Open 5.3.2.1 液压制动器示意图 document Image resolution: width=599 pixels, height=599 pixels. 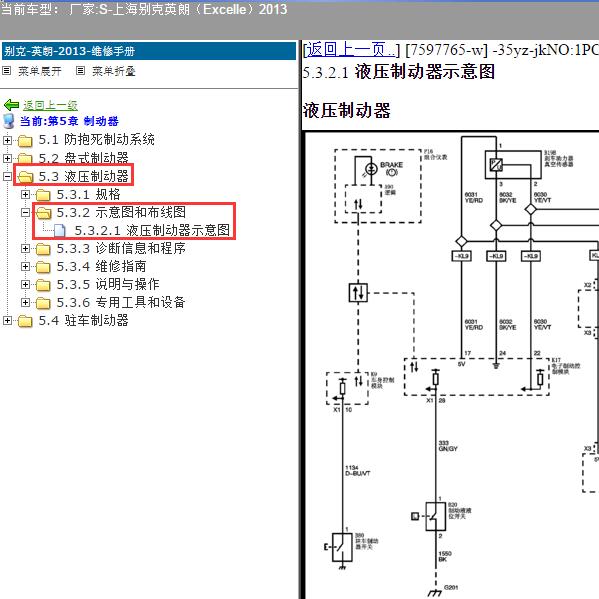coord(152,230)
